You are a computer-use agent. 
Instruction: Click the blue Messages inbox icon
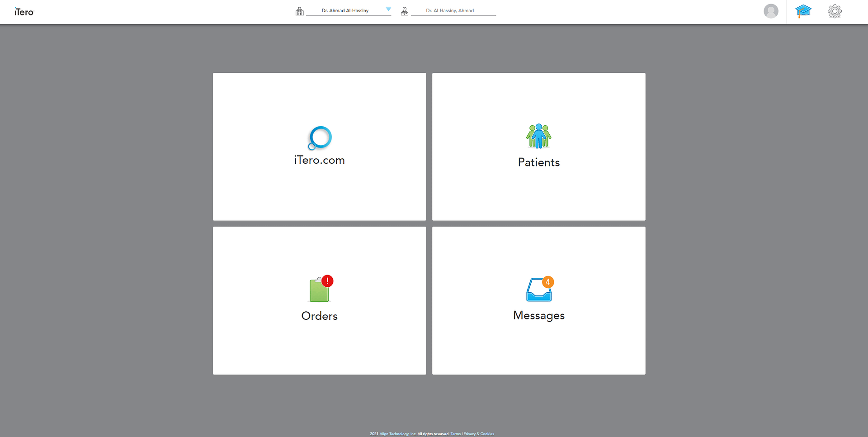(538, 292)
